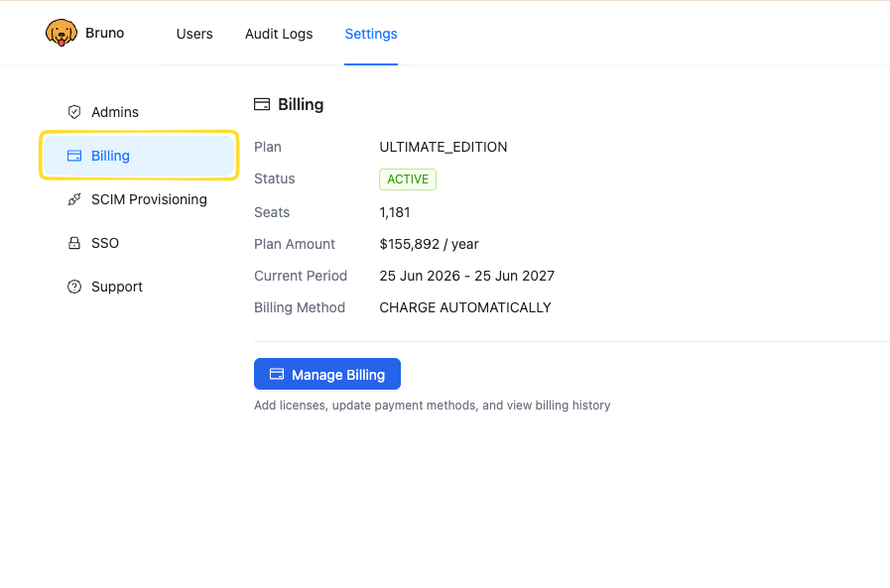Click the Billing page heading

pyautogui.click(x=301, y=104)
